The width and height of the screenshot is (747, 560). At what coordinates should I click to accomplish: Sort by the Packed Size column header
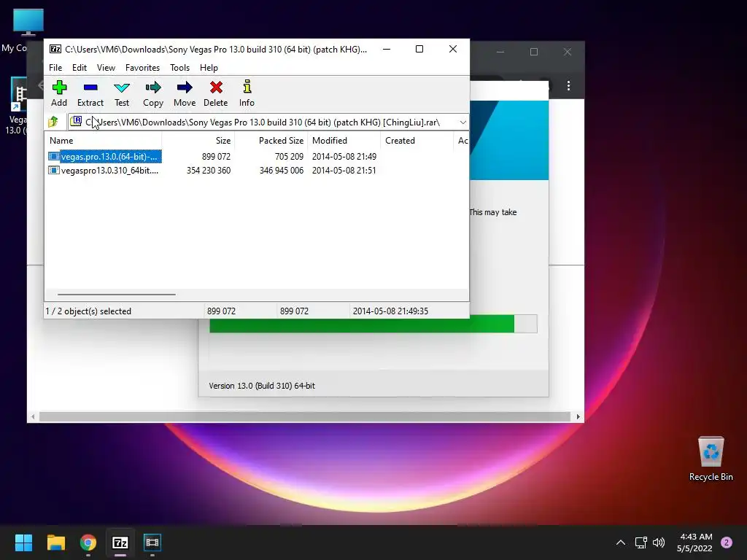(x=271, y=141)
